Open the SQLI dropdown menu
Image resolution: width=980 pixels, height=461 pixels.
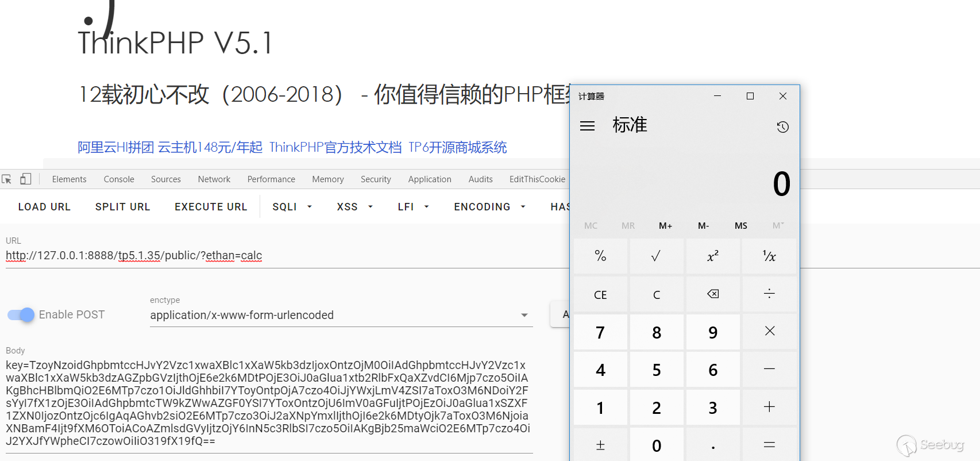(x=292, y=207)
